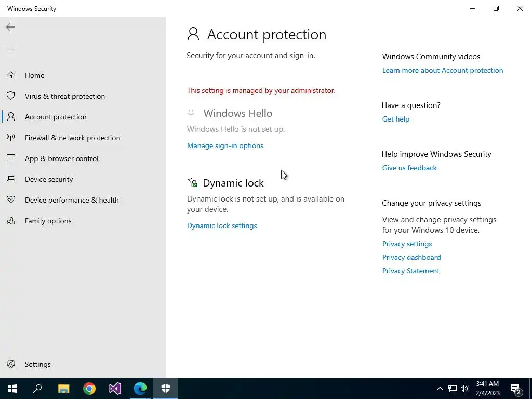Click the volume speaker tray icon

pos(464,389)
